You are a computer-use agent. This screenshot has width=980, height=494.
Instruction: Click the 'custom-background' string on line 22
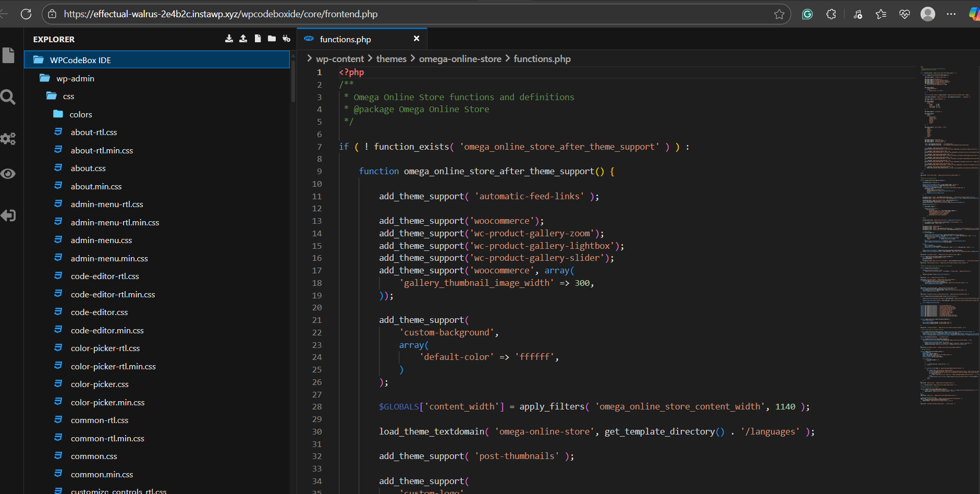tap(447, 332)
